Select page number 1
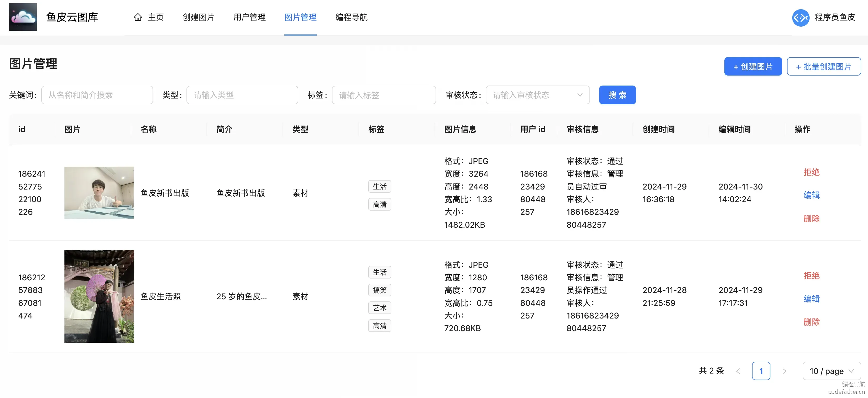Screen dimensions: 868x398 tap(761, 371)
